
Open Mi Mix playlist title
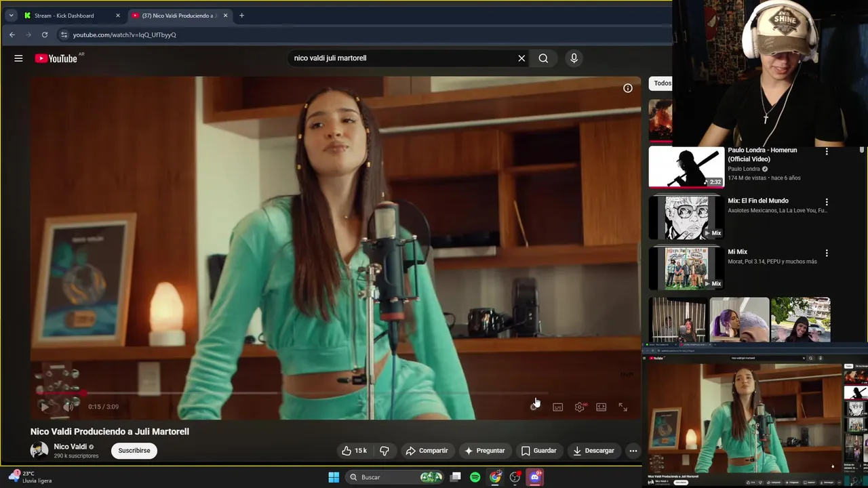[737, 252]
